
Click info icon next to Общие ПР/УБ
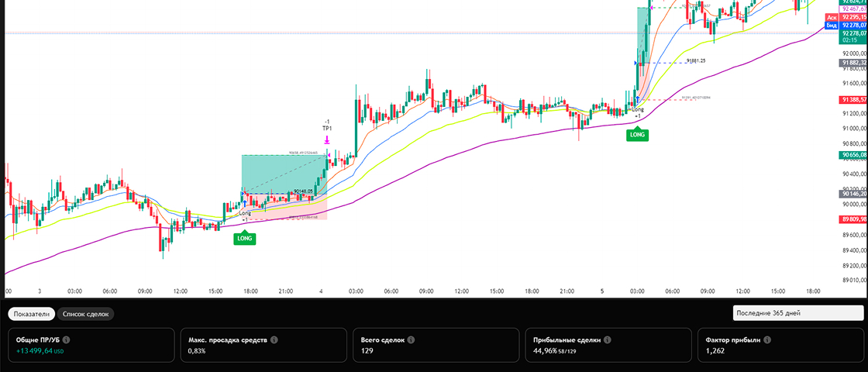[x=66, y=339]
